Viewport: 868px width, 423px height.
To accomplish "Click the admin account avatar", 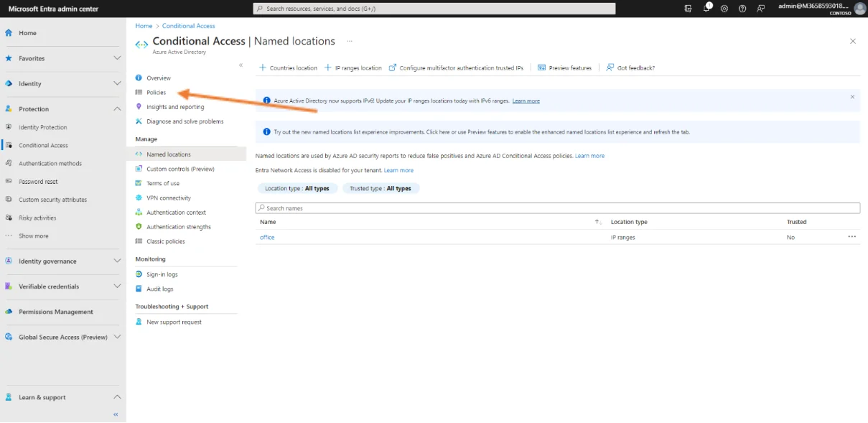I will [859, 9].
